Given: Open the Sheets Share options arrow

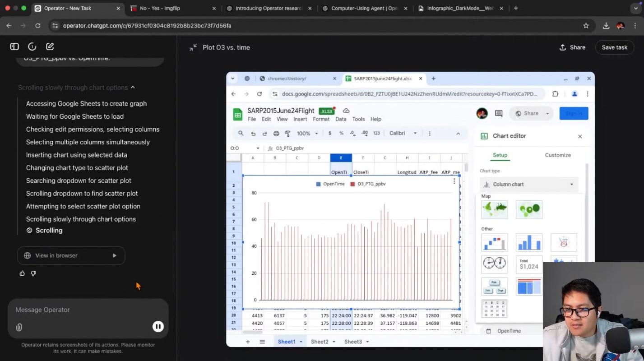Looking at the screenshot, I should pyautogui.click(x=547, y=114).
